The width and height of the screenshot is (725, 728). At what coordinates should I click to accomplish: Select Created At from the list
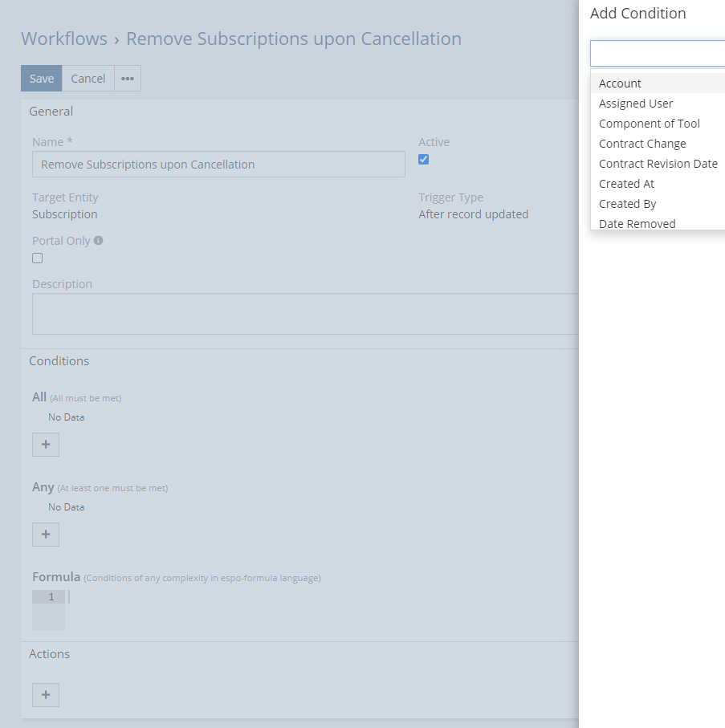[626, 184]
